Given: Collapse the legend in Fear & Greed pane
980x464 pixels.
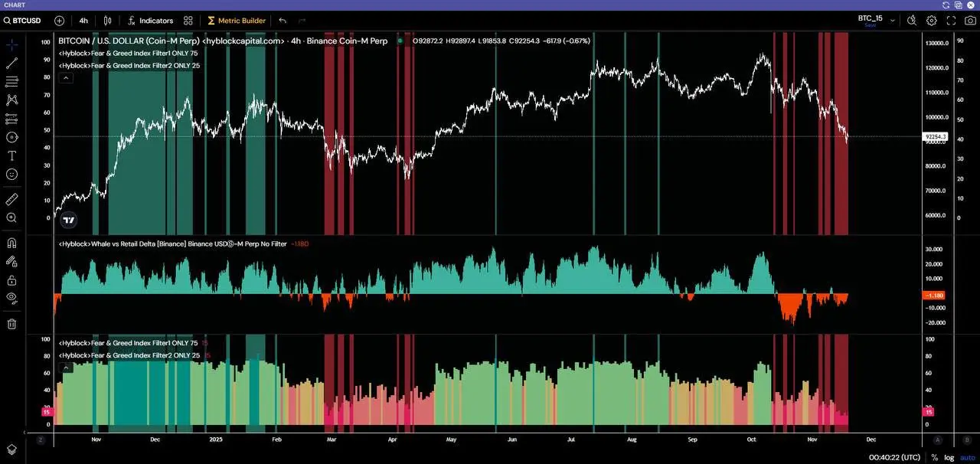Looking at the screenshot, I should 66,367.
